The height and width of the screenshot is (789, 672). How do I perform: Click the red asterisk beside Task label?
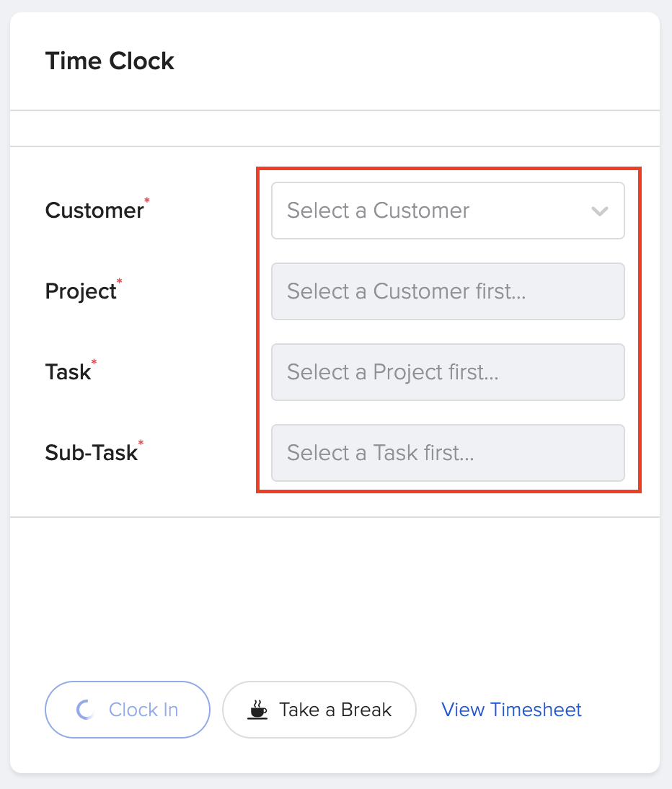[92, 361]
